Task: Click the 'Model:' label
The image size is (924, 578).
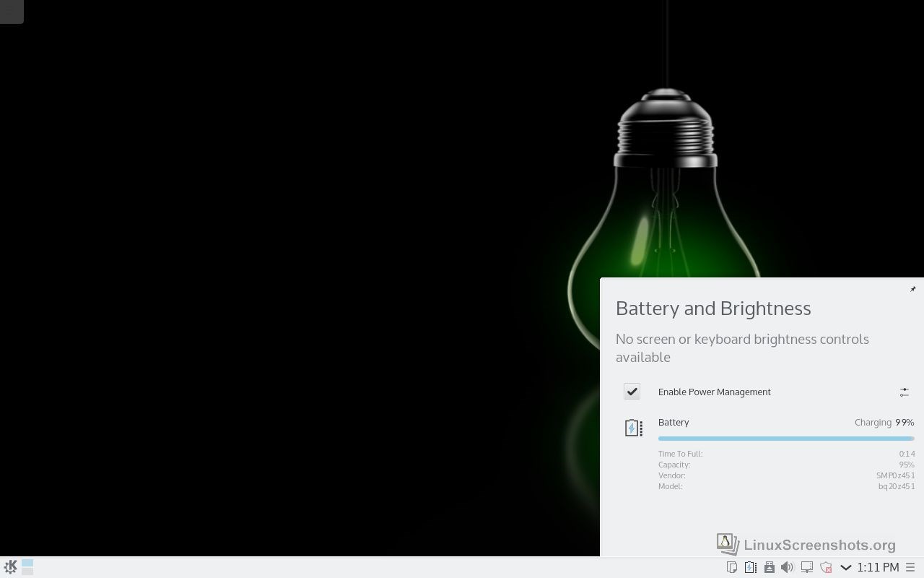Action: click(x=671, y=486)
